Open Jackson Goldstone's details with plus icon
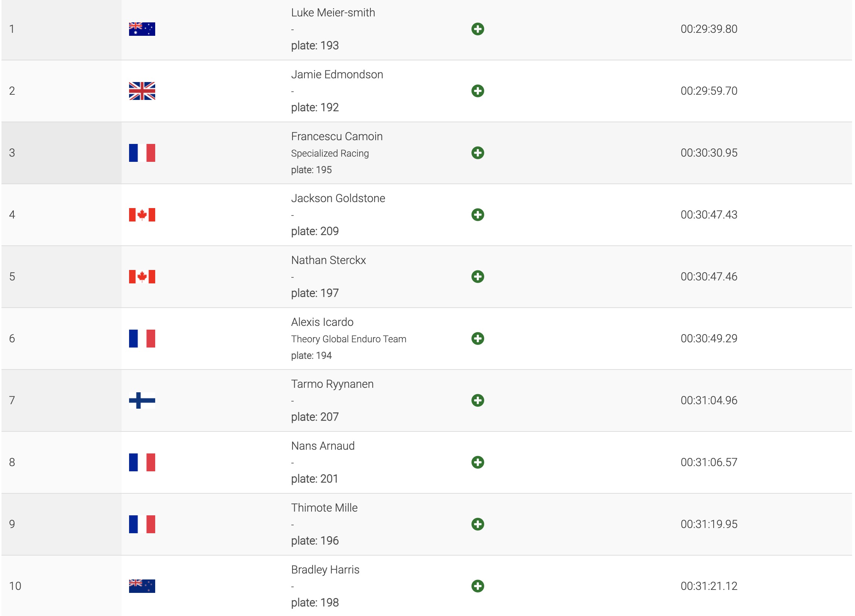Viewport: 855px width, 616px height. coord(477,215)
